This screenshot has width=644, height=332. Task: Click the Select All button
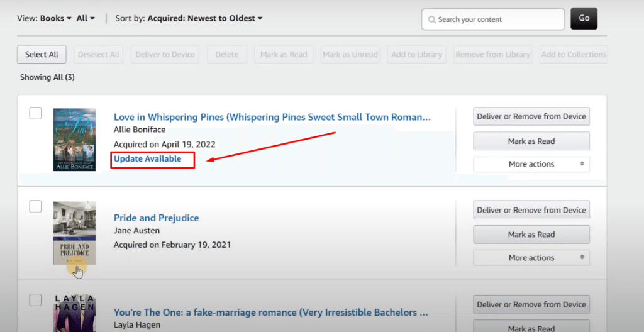pyautogui.click(x=42, y=54)
